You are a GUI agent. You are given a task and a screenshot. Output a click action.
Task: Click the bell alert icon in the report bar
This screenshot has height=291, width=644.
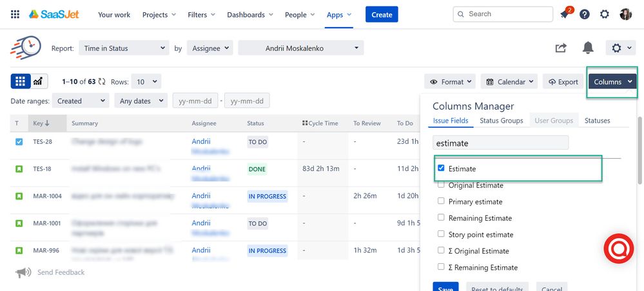[588, 48]
